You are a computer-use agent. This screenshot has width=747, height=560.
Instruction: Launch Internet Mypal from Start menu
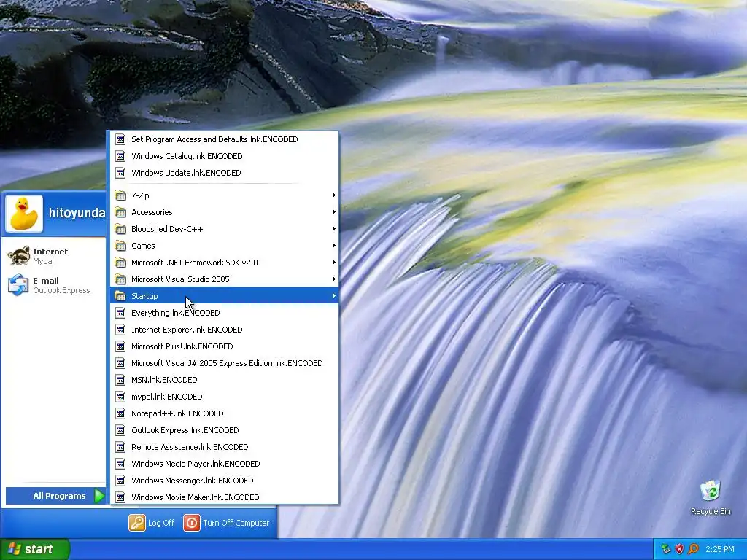(x=53, y=256)
